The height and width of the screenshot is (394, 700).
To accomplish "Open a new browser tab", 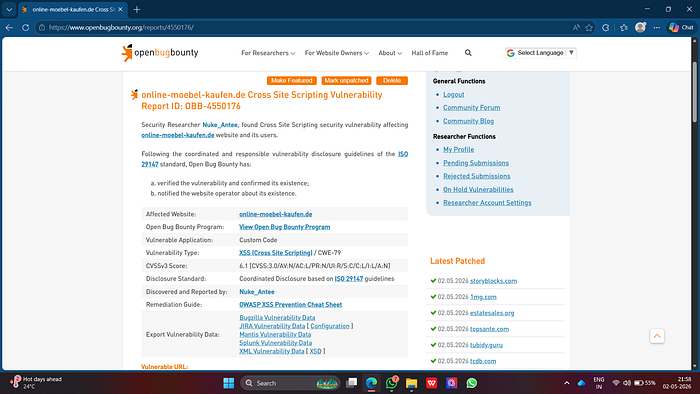I will tap(137, 9).
